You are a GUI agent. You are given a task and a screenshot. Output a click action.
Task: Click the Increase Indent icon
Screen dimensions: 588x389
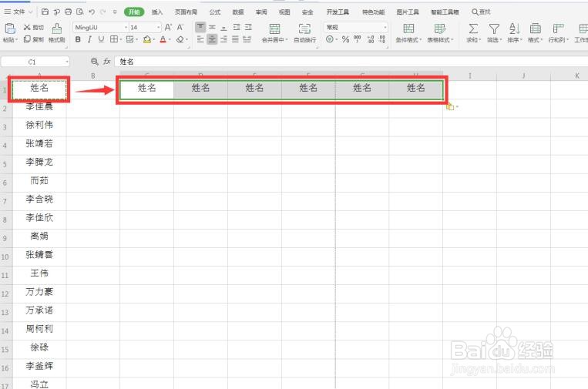pyautogui.click(x=248, y=28)
